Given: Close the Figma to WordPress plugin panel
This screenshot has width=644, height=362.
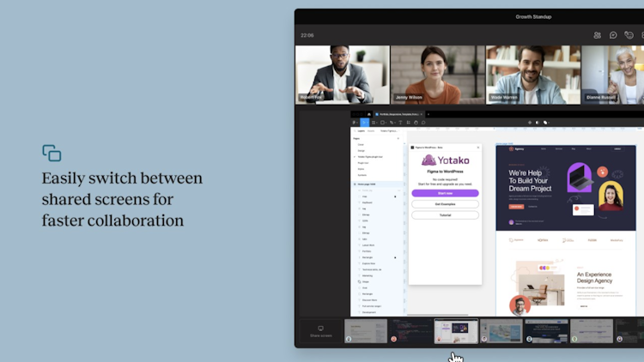Looking at the screenshot, I should (478, 148).
